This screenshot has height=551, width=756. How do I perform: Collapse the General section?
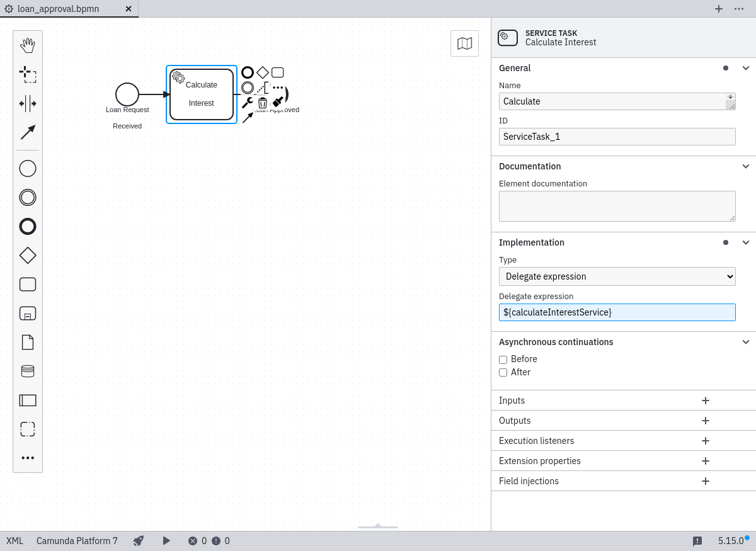pyautogui.click(x=745, y=68)
